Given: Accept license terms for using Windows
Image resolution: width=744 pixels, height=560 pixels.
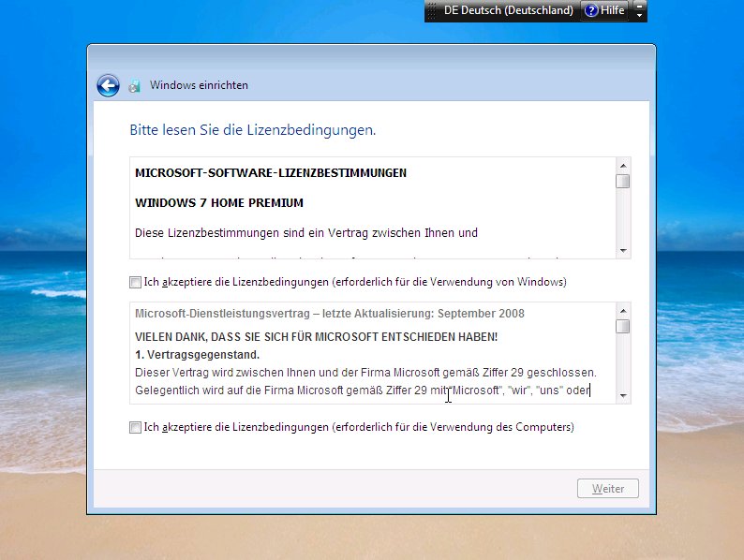Looking at the screenshot, I should (136, 282).
